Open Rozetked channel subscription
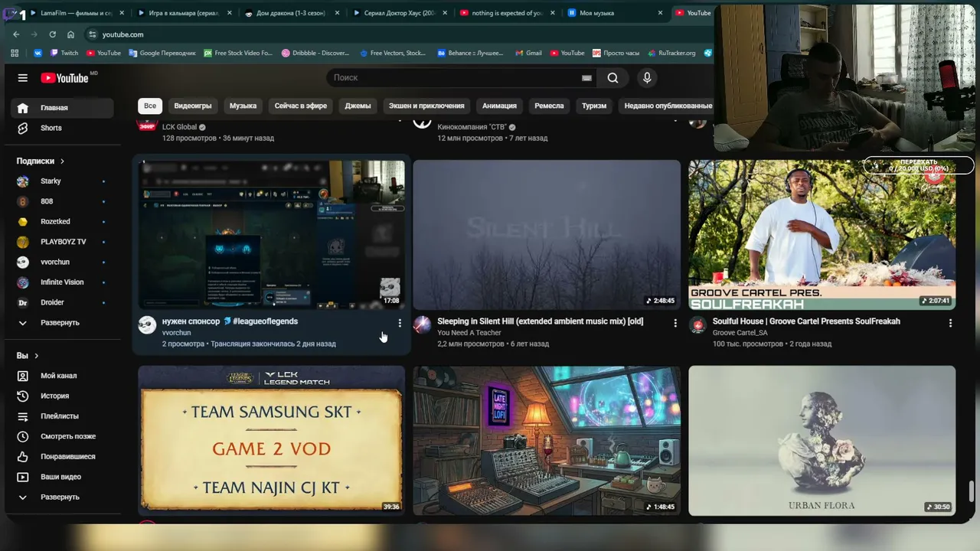This screenshot has width=980, height=551. point(63,222)
